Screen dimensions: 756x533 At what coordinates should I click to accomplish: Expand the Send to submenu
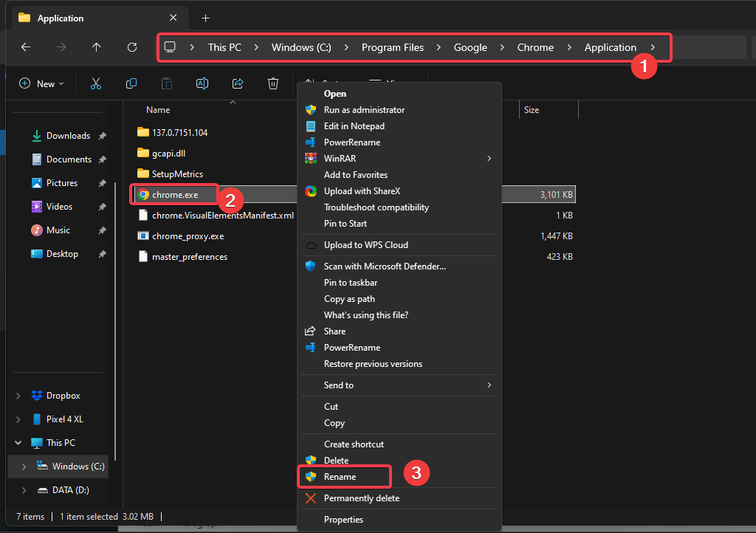pos(489,385)
